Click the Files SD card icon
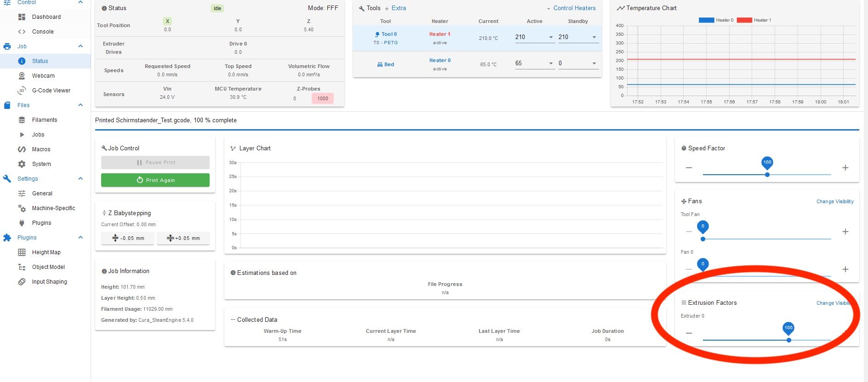This screenshot has width=868, height=382. click(7, 105)
